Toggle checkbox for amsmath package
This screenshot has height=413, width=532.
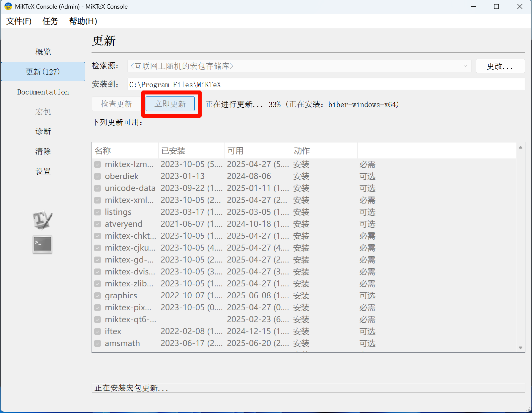click(98, 343)
